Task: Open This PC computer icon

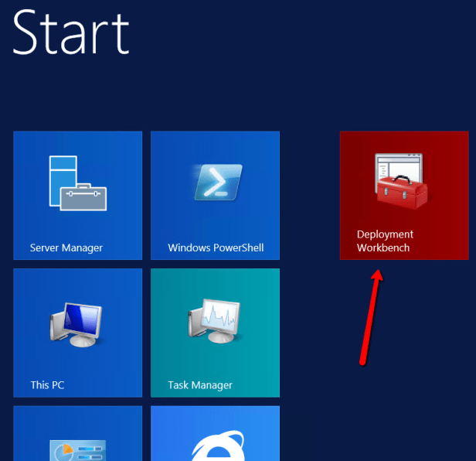Action: 77,320
